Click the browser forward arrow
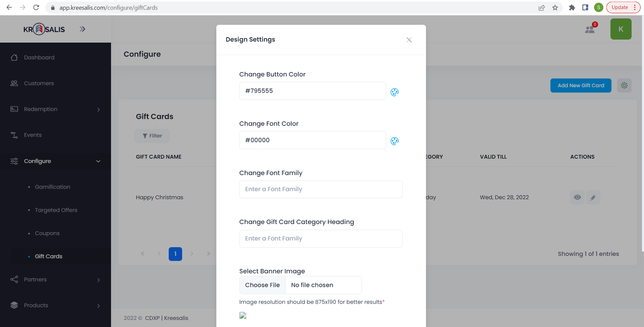This screenshot has height=327, width=644. point(22,7)
